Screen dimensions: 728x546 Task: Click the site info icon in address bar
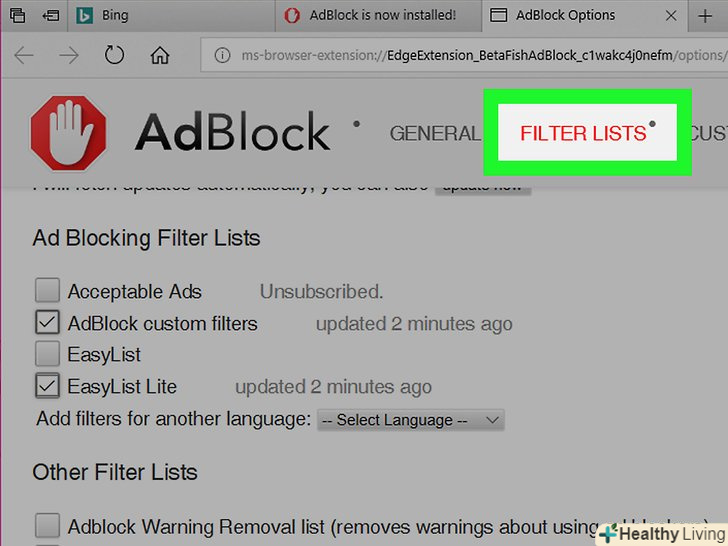point(221,56)
